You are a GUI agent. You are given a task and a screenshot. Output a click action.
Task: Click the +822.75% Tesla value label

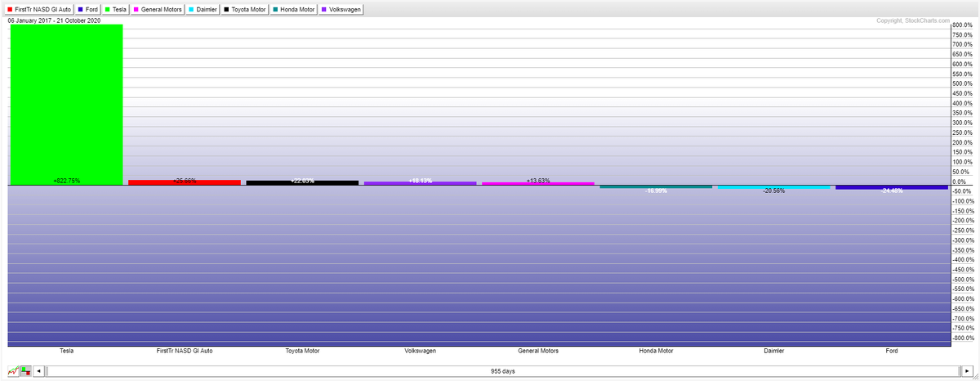[67, 181]
